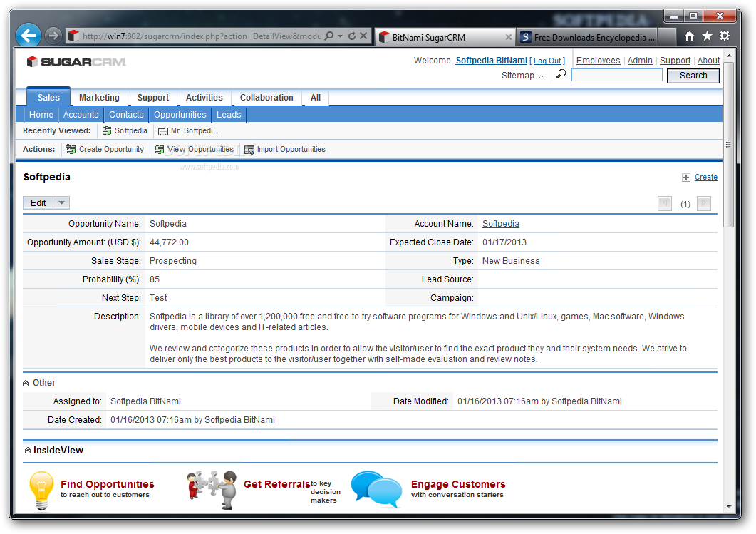Screen dimensions: 756x534
Task: Click the magnifier icon beside the search box
Action: tap(561, 74)
